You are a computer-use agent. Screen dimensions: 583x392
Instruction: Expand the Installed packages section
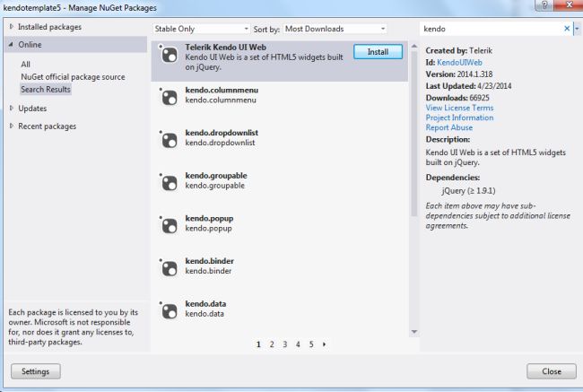click(12, 26)
